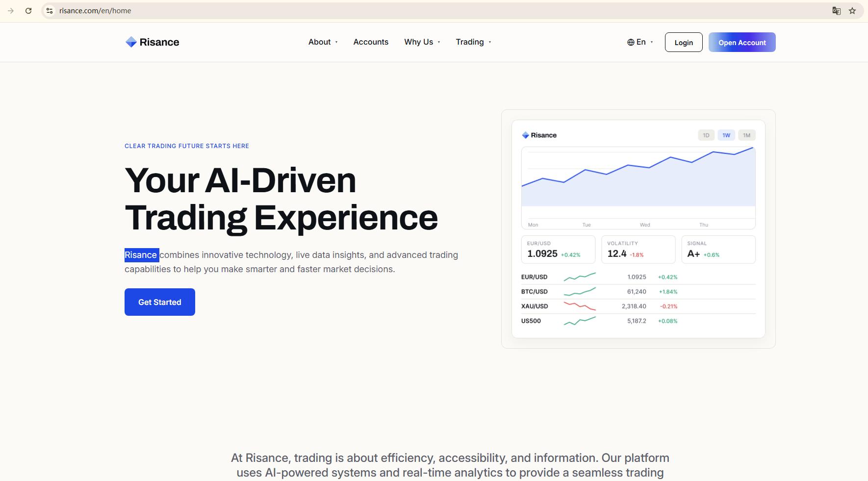The width and height of the screenshot is (868, 481).
Task: Click the Risance logo inside dashboard card
Action: 539,135
